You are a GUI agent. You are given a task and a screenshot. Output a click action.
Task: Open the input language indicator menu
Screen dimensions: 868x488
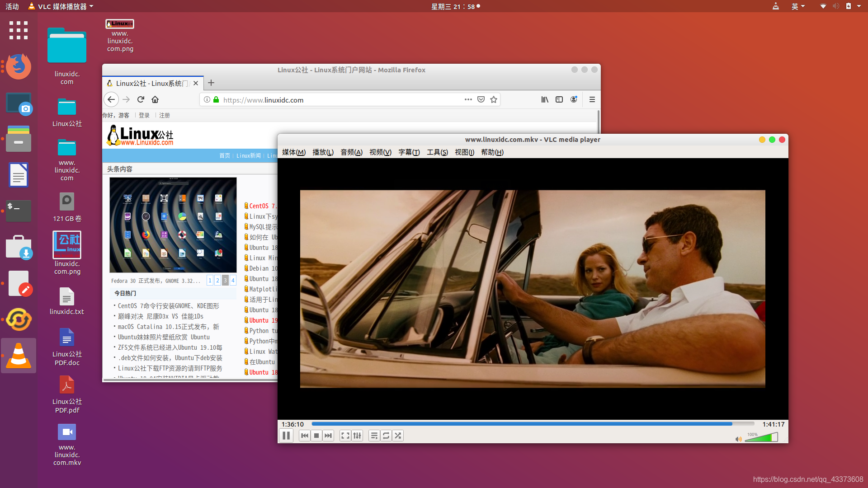click(798, 6)
